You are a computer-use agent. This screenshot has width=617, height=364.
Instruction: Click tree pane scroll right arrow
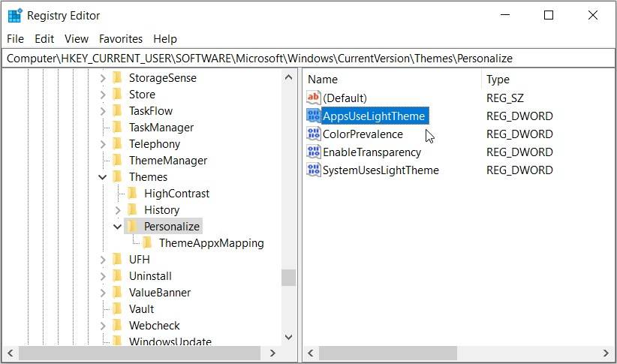[272, 353]
